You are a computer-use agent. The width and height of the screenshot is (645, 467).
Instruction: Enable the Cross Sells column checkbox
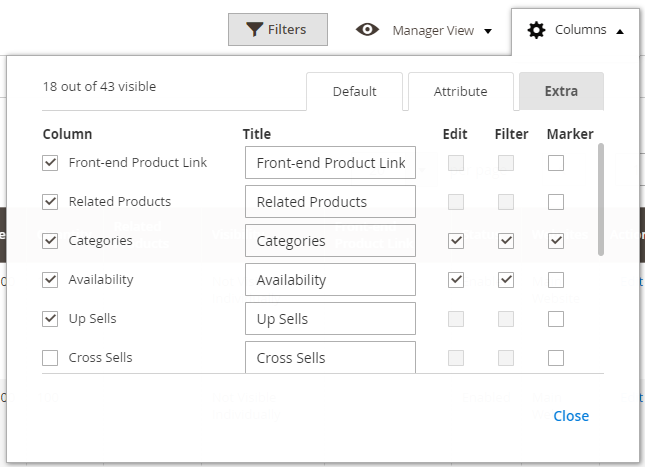tap(50, 358)
